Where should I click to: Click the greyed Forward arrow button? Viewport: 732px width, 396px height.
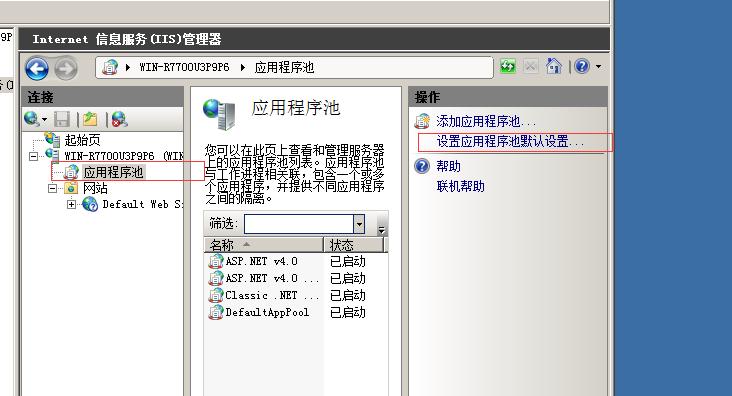[x=66, y=69]
